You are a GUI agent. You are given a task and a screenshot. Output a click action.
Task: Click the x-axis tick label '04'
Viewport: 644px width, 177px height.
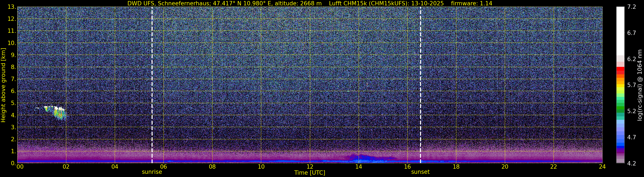point(115,167)
